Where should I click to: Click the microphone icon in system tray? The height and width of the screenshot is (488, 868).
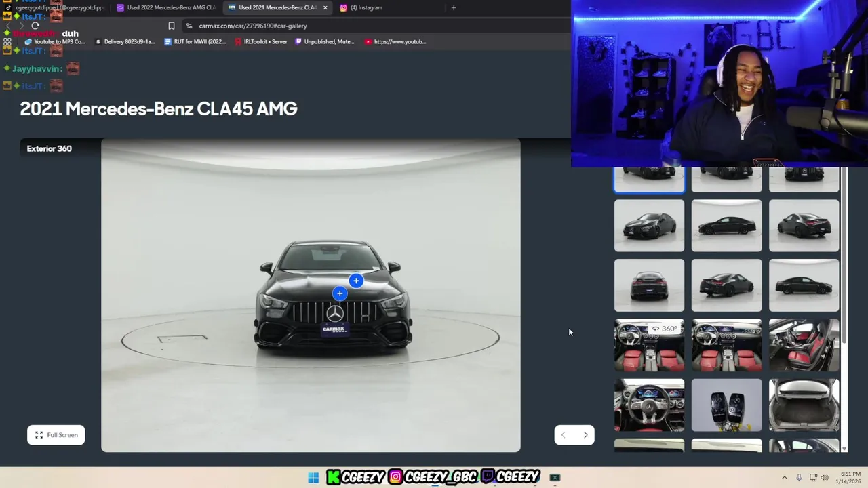pos(799,478)
